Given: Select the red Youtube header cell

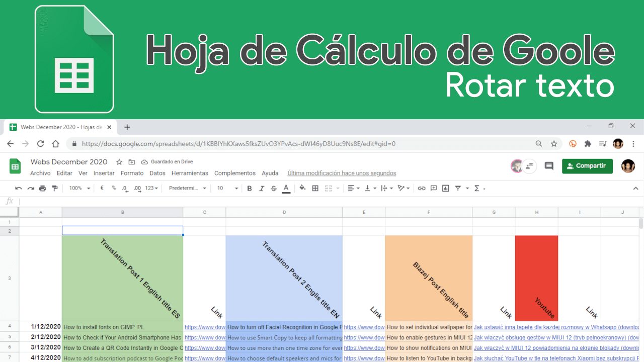Looking at the screenshot, I should tap(536, 278).
